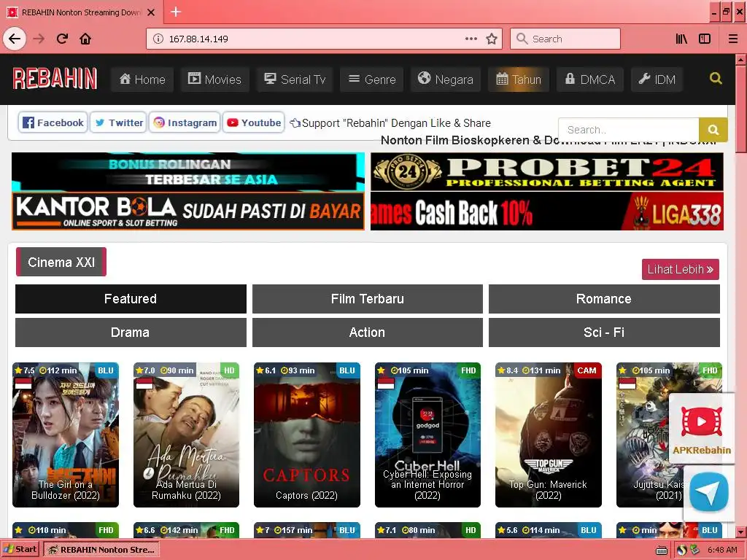Open the keyboard tray icon in the taskbar
Viewport: 747px width, 560px height.
point(662,551)
